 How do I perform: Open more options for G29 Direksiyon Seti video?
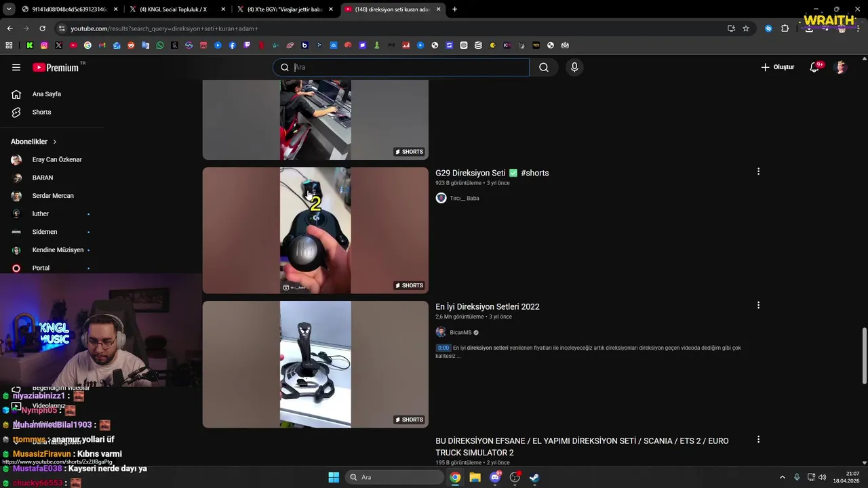coord(758,171)
